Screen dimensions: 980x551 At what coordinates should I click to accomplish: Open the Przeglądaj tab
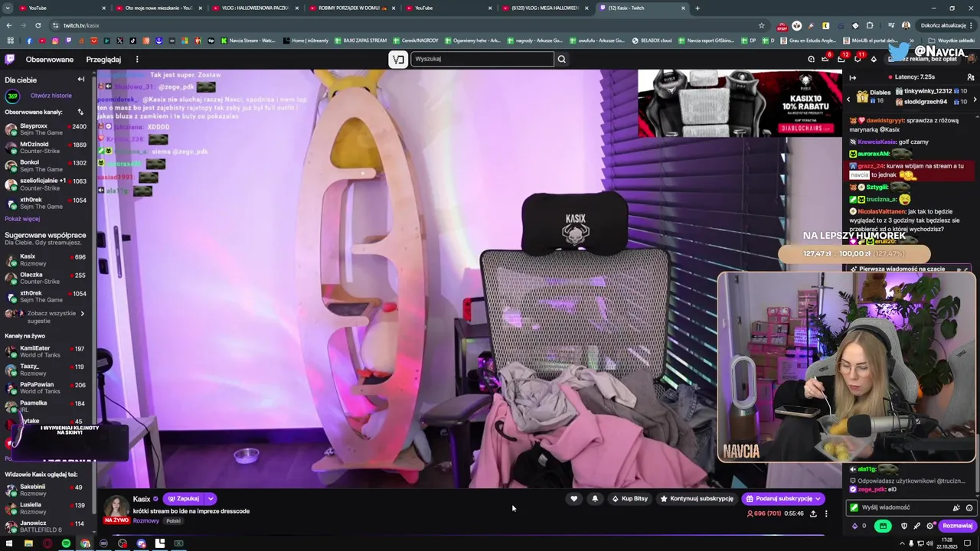[x=103, y=59]
